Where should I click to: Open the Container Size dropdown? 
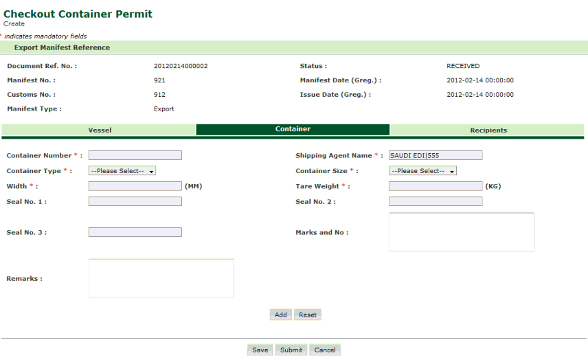click(422, 171)
